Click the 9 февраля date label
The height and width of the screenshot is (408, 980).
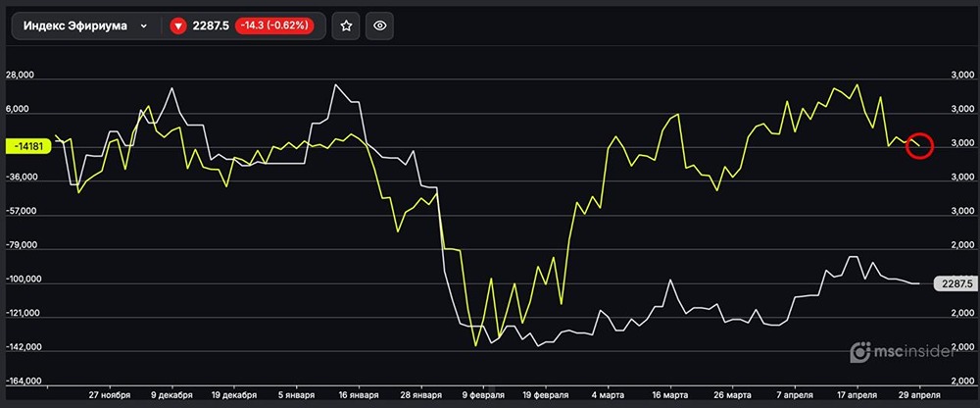[482, 395]
